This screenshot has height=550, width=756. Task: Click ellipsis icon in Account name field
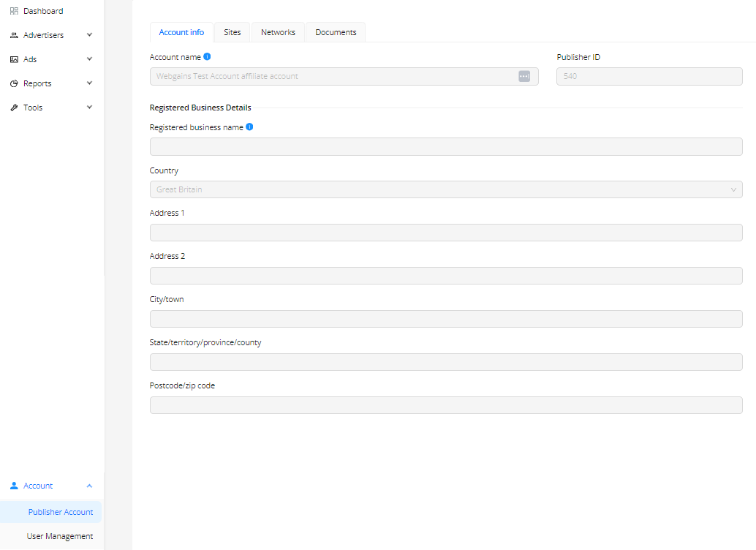pyautogui.click(x=524, y=76)
